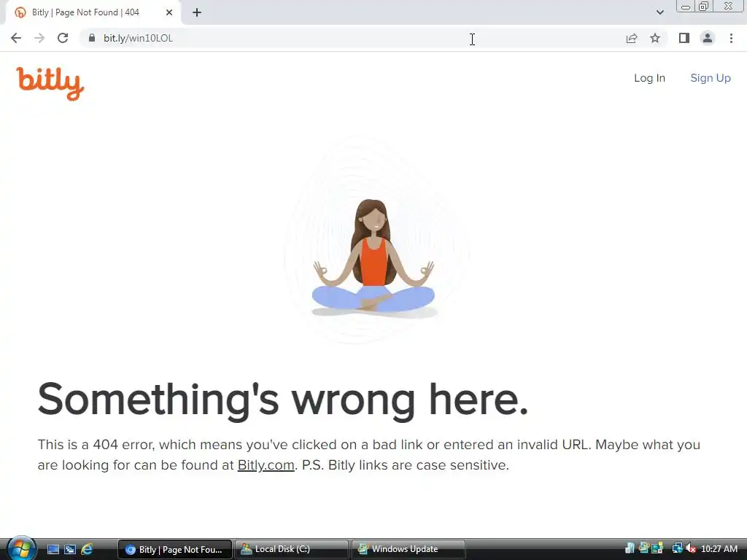Open Chrome's three-dot menu

(731, 38)
